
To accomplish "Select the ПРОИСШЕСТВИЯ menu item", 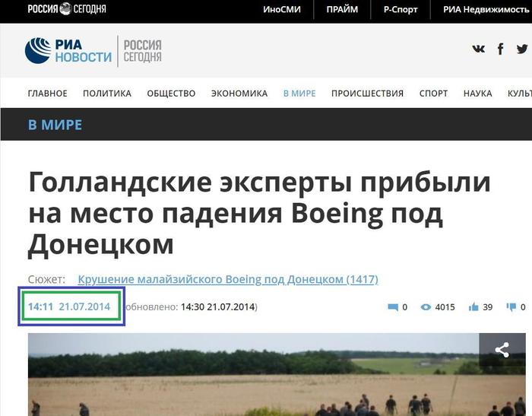I will [367, 94].
